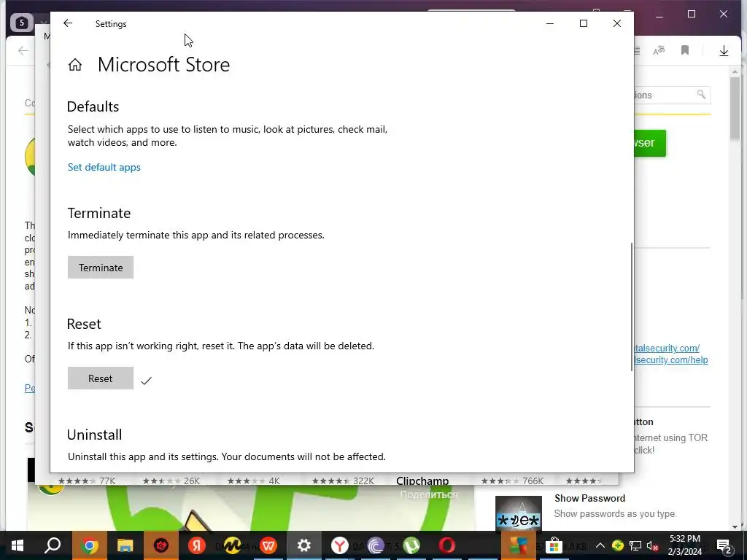Open File Explorer from taskbar
This screenshot has height=560, width=747.
(125, 545)
